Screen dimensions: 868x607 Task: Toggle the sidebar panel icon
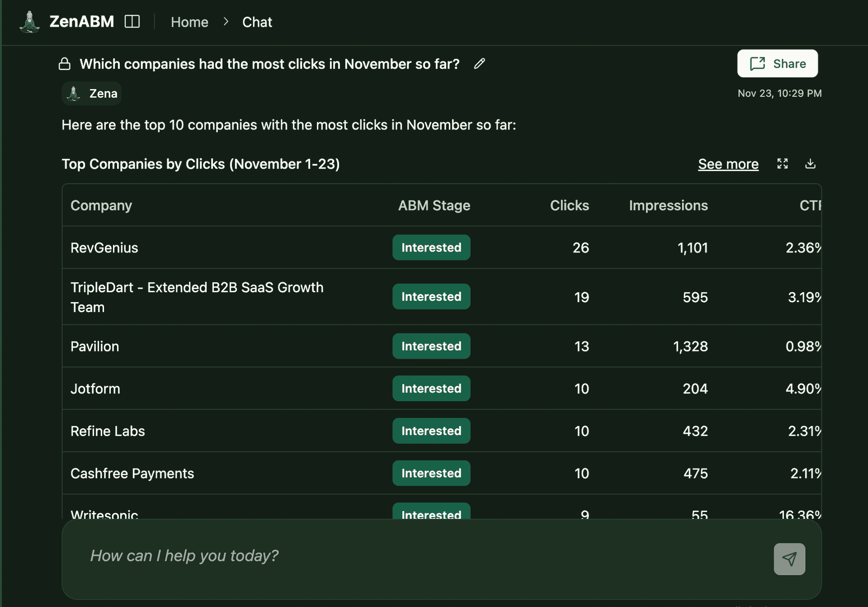[x=132, y=22]
